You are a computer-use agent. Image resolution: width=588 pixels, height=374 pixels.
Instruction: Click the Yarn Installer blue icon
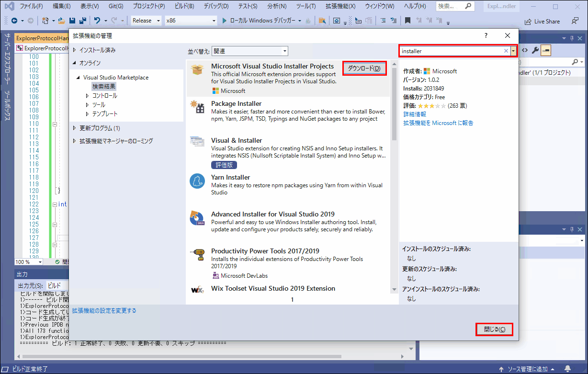coord(197,181)
